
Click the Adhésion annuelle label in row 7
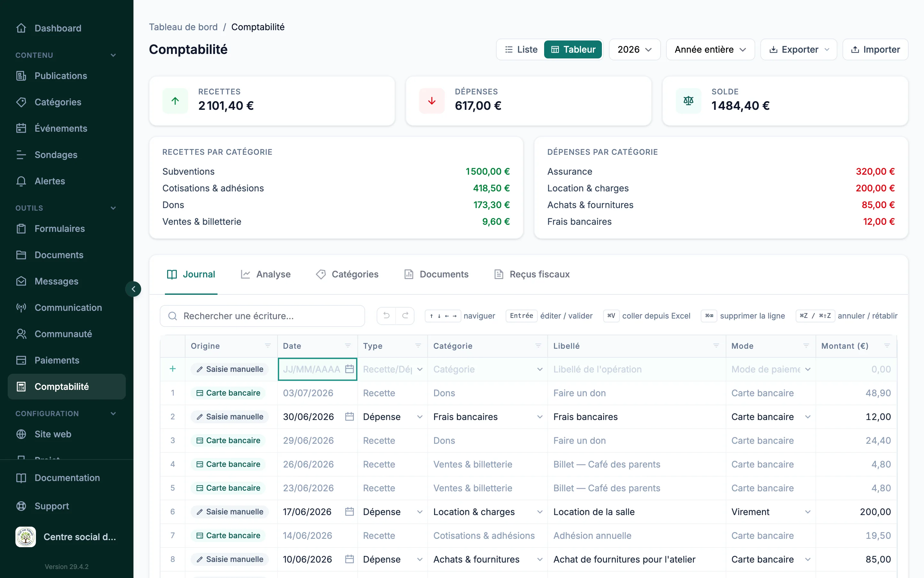point(592,536)
